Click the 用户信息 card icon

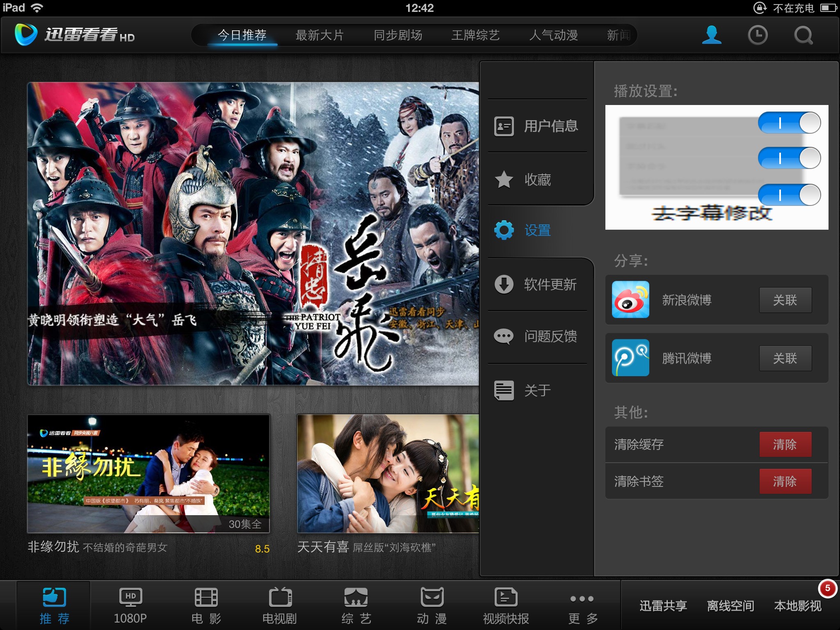point(504,126)
